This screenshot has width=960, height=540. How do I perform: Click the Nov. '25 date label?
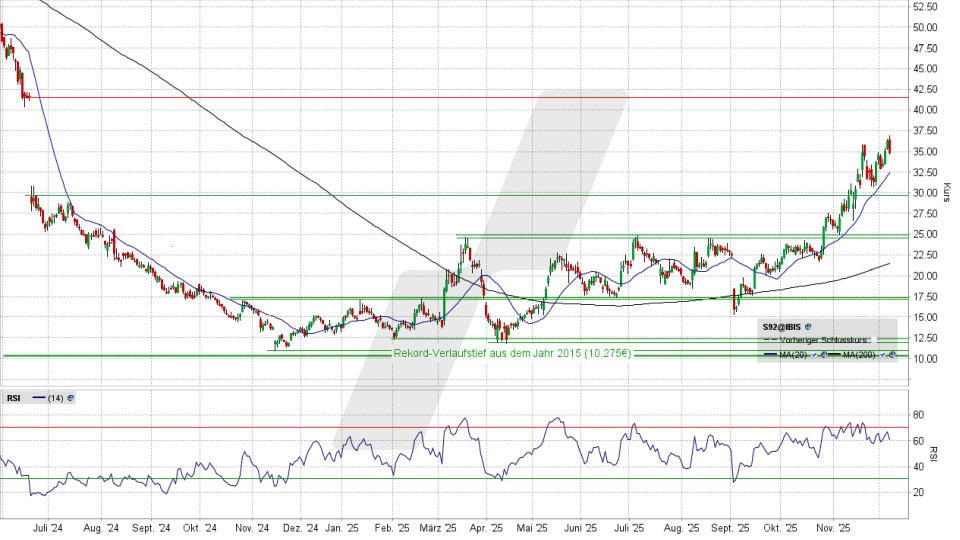833,528
